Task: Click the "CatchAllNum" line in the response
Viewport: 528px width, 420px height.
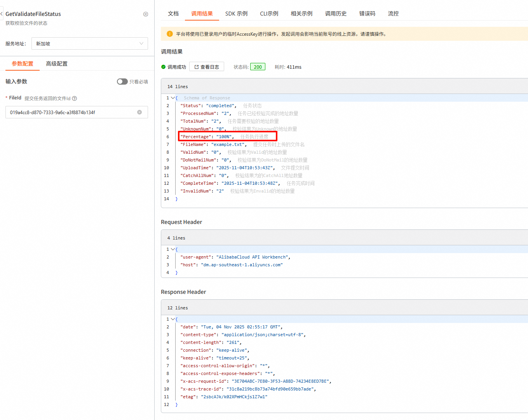Action: 205,175
